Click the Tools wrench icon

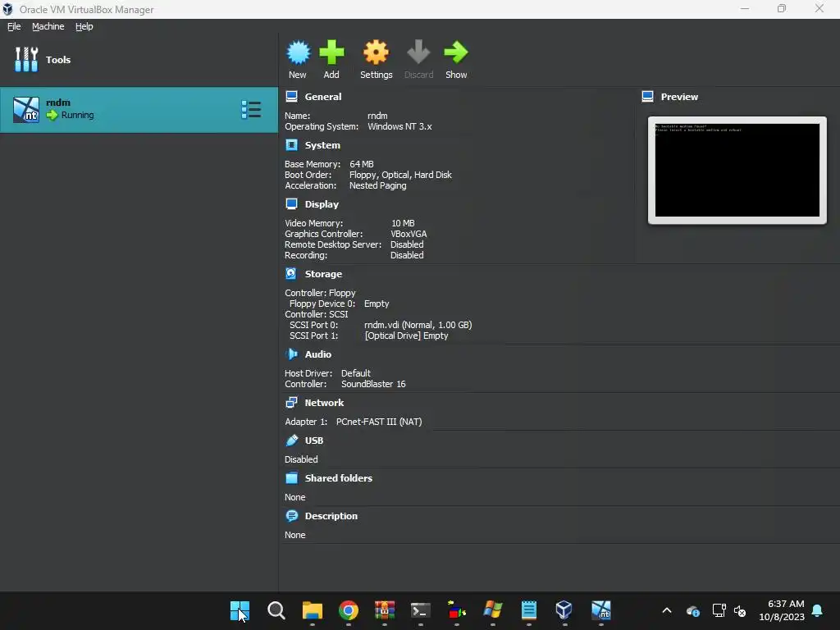click(x=26, y=59)
